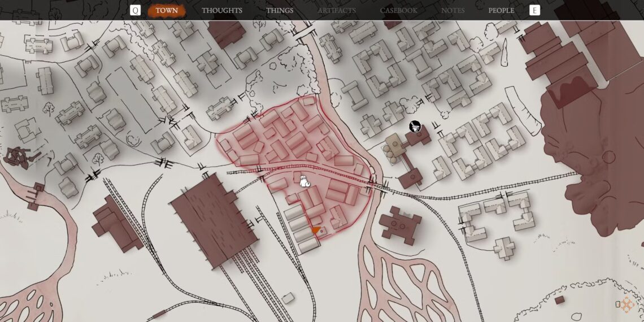Viewport: 644px width, 322px height.
Task: Click the cross-shaped brown building on map
Action: (400, 224)
